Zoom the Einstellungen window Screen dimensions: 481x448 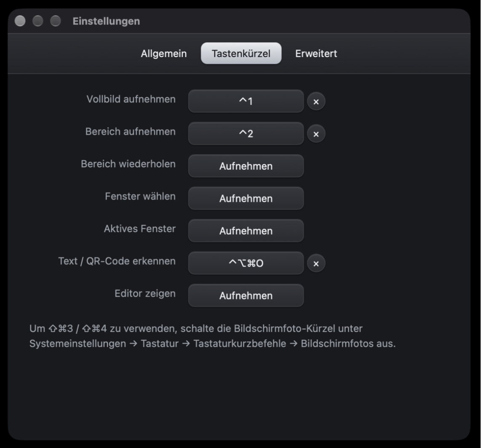(x=56, y=21)
